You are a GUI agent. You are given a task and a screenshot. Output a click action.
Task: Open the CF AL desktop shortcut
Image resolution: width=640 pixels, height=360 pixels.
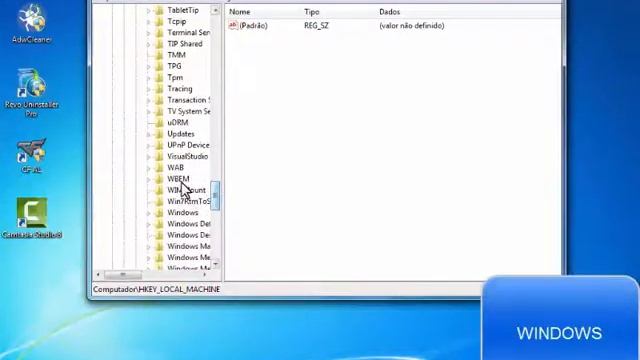(x=31, y=156)
